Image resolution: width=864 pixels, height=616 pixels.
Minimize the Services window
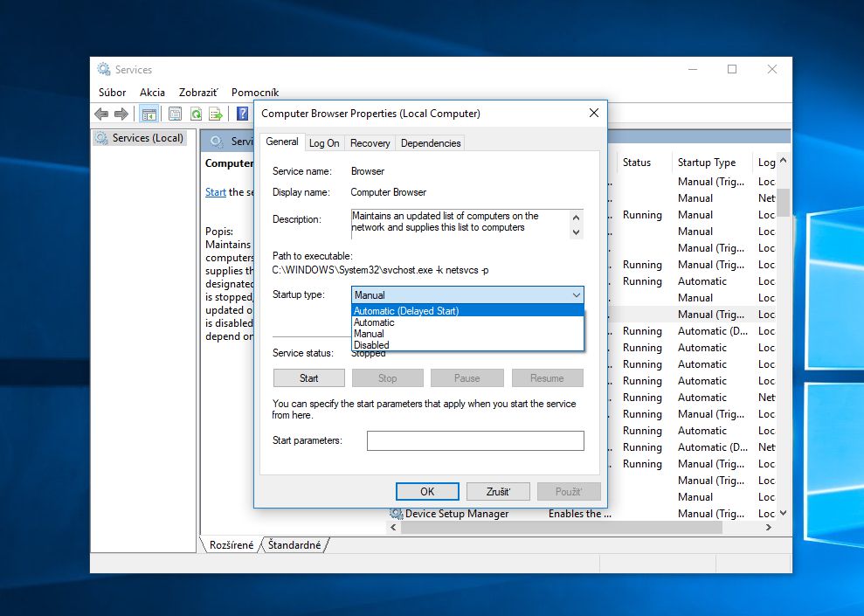click(693, 69)
